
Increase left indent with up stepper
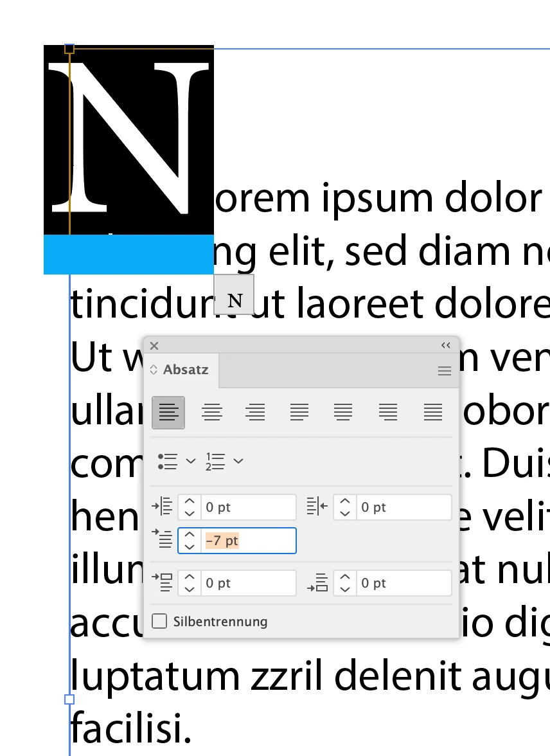[190, 501]
